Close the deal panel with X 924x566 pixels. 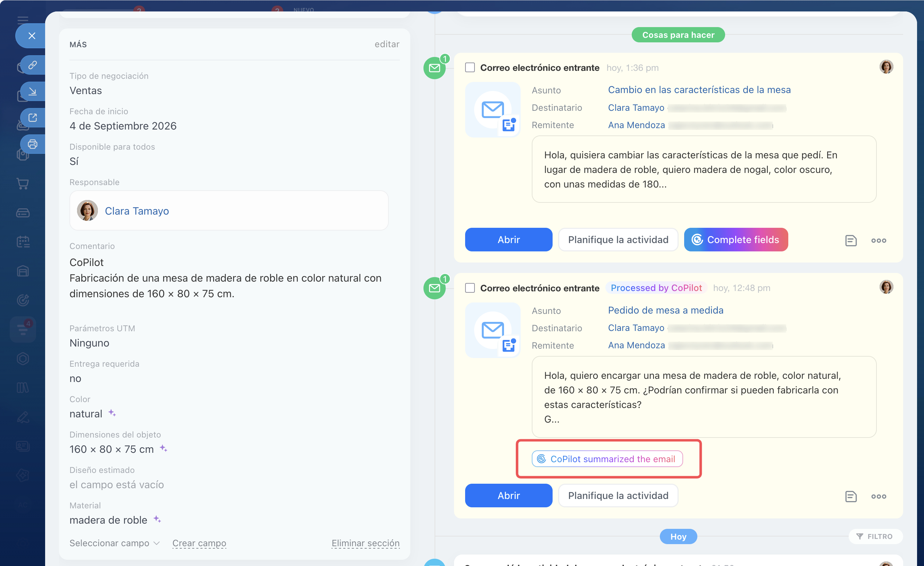(32, 36)
